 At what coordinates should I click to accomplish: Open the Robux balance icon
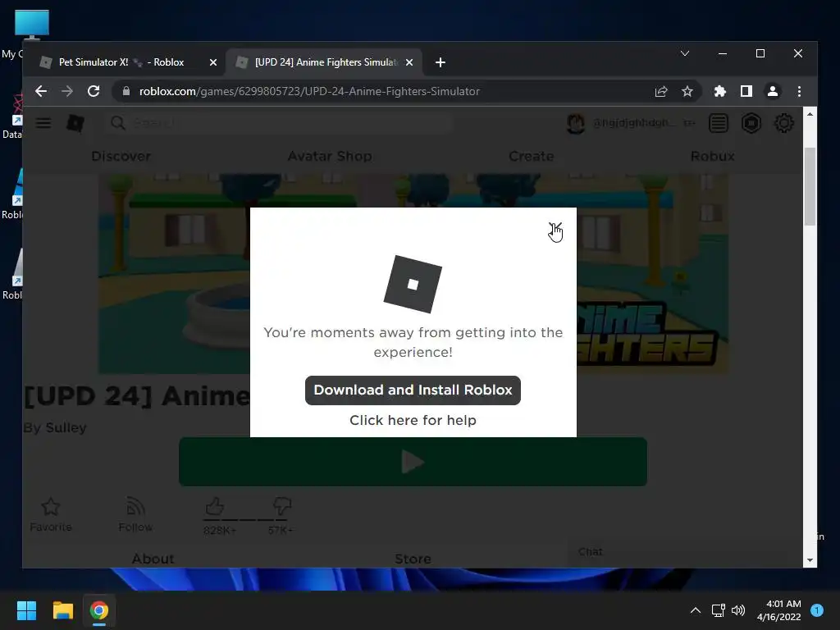point(751,124)
